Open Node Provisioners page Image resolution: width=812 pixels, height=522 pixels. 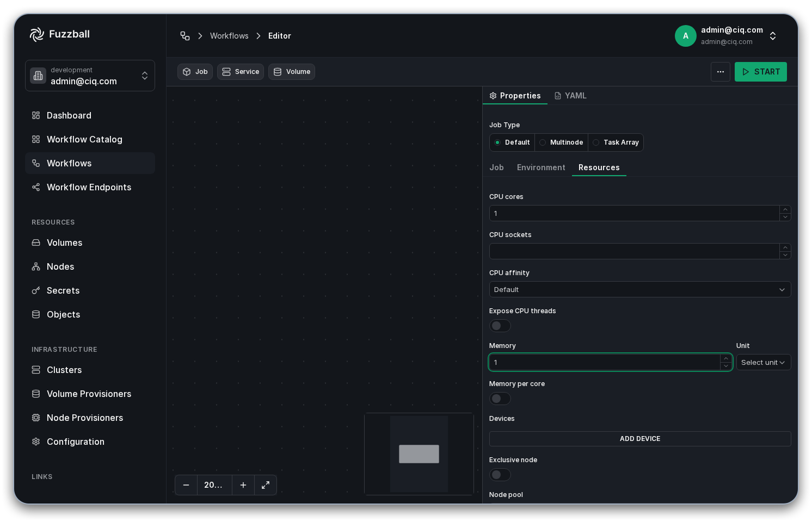pyautogui.click(x=90, y=418)
